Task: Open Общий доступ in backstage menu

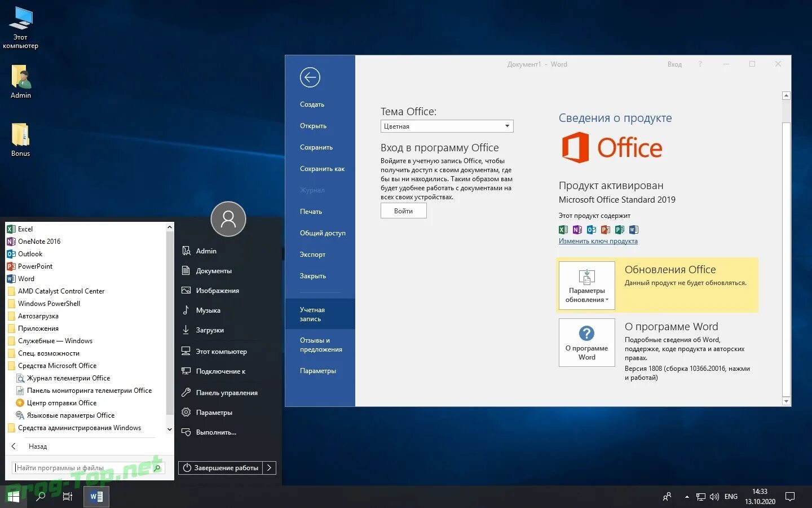Action: [x=323, y=233]
